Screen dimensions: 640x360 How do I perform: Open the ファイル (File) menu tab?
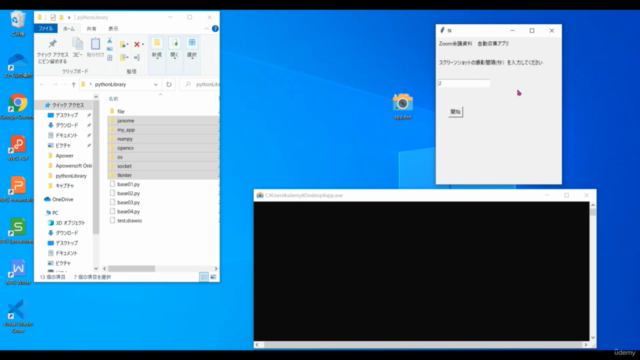tap(46, 29)
